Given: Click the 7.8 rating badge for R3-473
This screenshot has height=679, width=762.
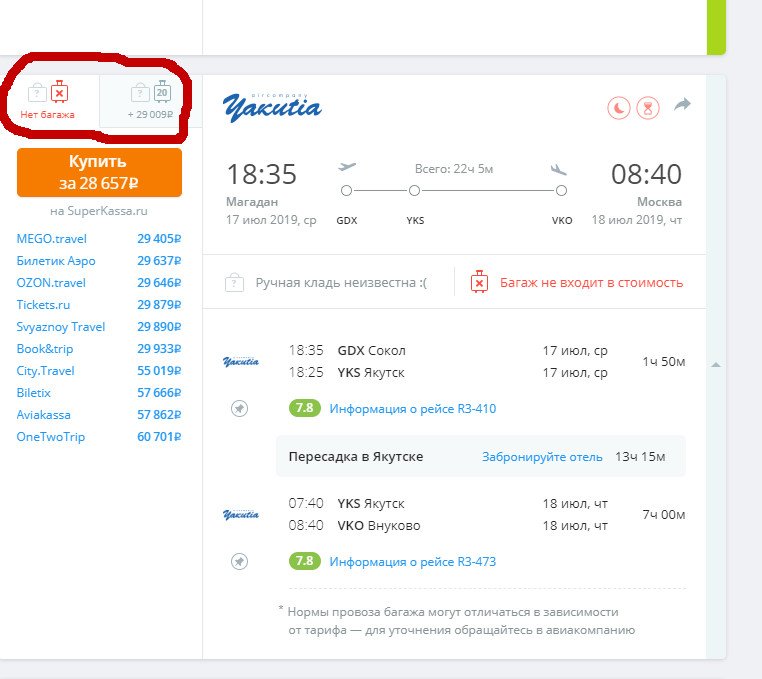Looking at the screenshot, I should 305,561.
